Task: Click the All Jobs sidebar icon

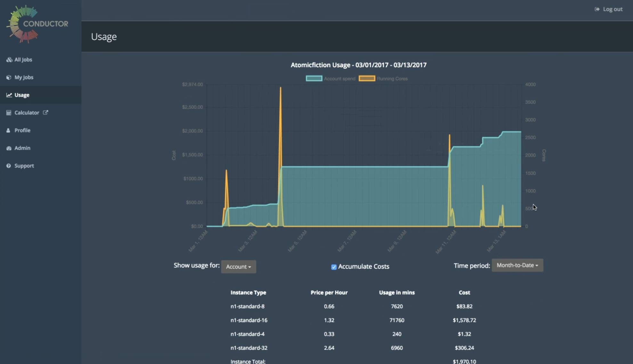Action: click(9, 60)
